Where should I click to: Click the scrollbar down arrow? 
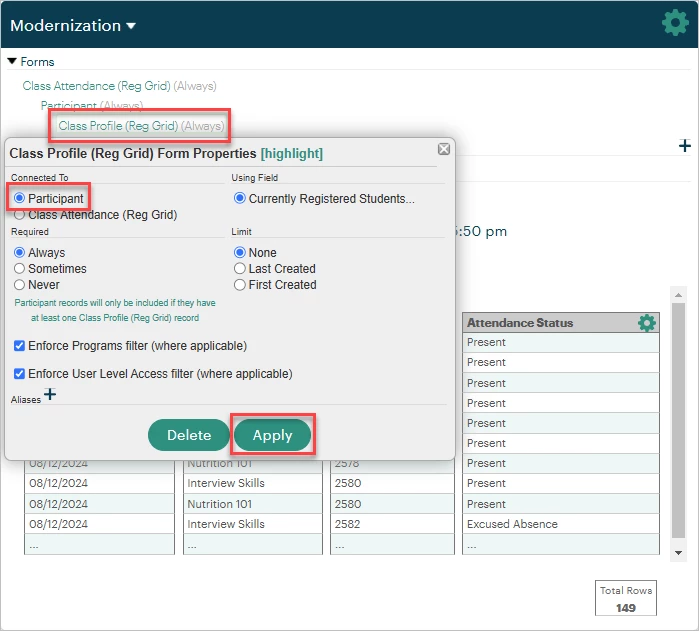point(678,553)
